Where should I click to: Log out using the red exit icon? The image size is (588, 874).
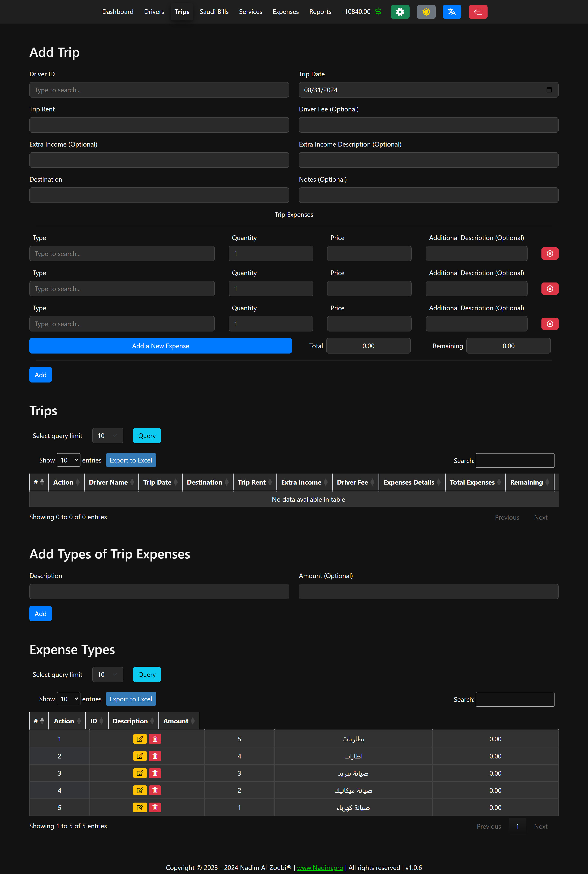(478, 12)
